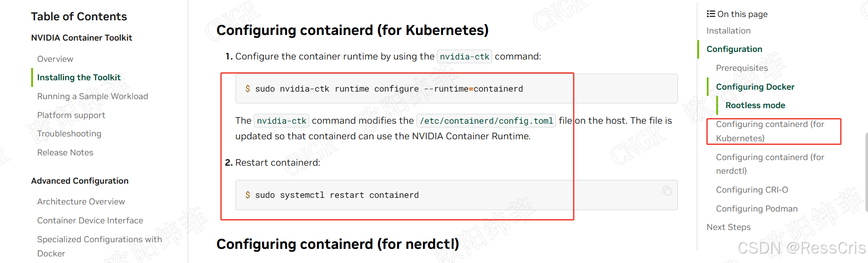Jump to Configuration section on this page
868x263 pixels.
734,49
